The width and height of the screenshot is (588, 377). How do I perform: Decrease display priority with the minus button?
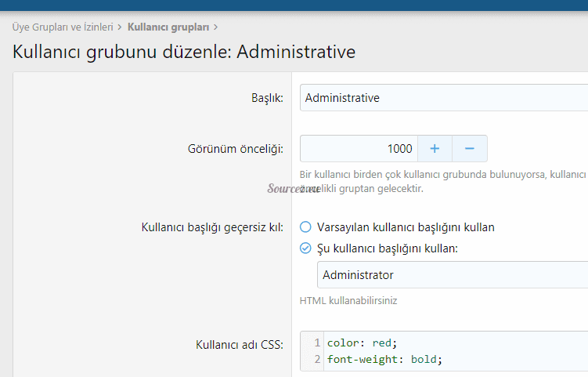(x=470, y=148)
